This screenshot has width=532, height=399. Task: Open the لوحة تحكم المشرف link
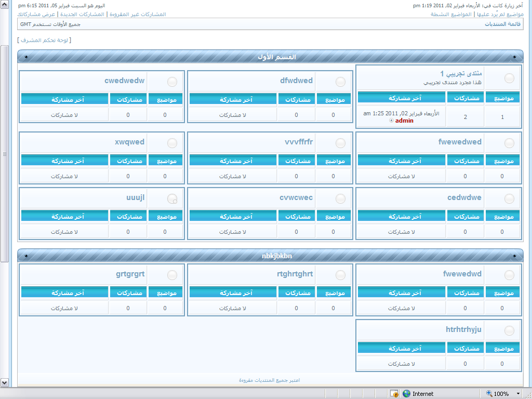(x=44, y=40)
